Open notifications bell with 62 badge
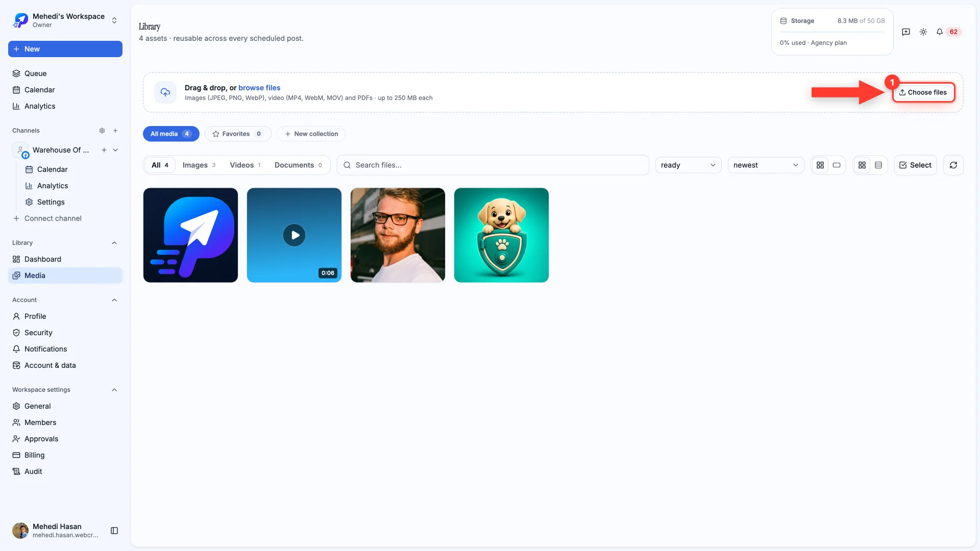This screenshot has width=980, height=551. coord(948,32)
